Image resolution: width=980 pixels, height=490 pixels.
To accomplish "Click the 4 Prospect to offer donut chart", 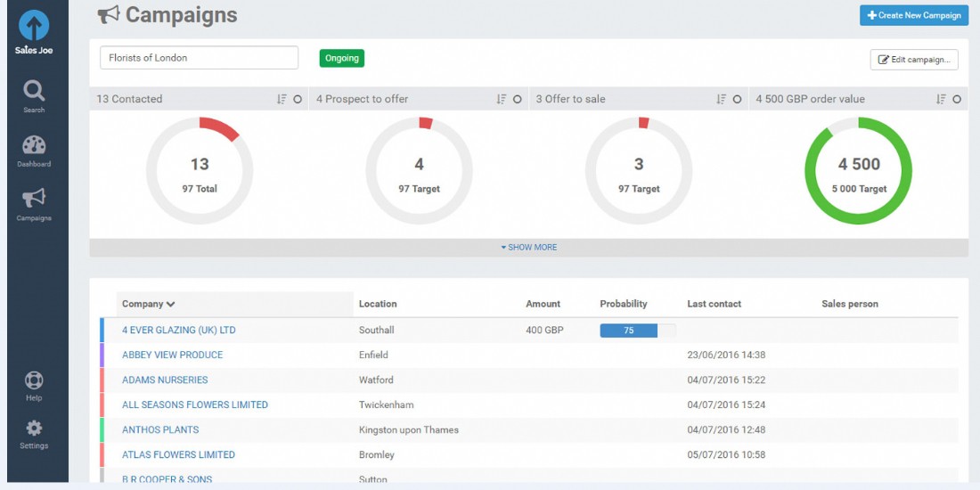I will [419, 171].
